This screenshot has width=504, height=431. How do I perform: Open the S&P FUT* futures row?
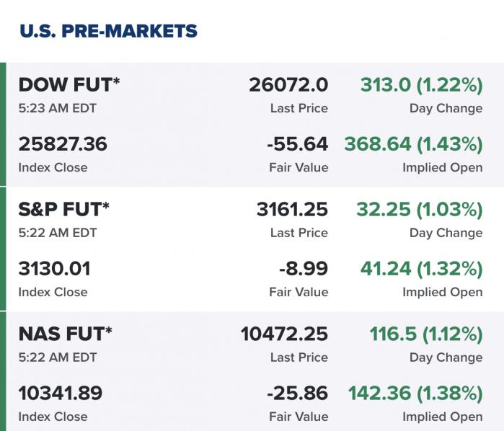point(64,210)
